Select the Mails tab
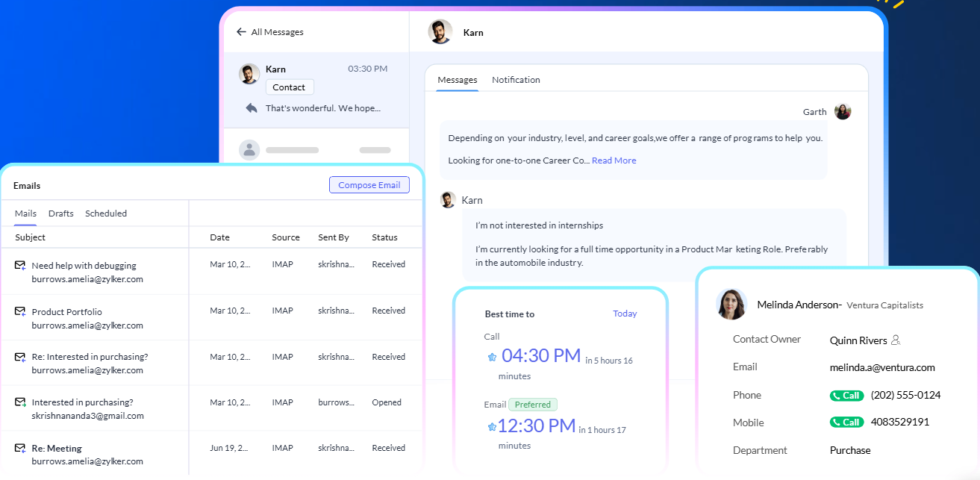 tap(25, 213)
